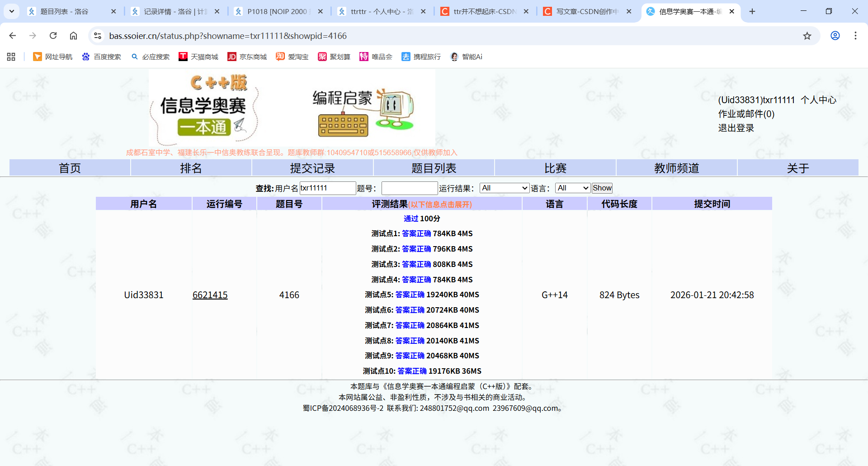Open the 天猫商城 bookmark
The image size is (868, 466).
199,57
